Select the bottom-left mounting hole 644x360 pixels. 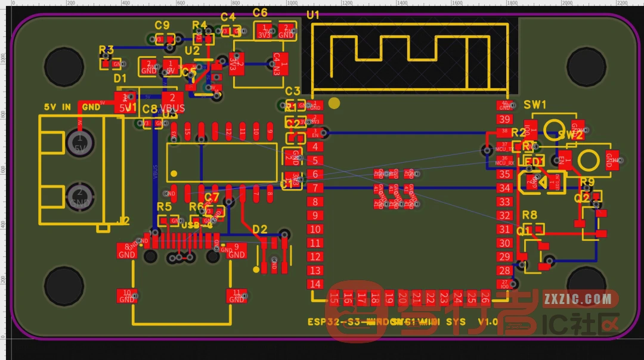tap(64, 286)
